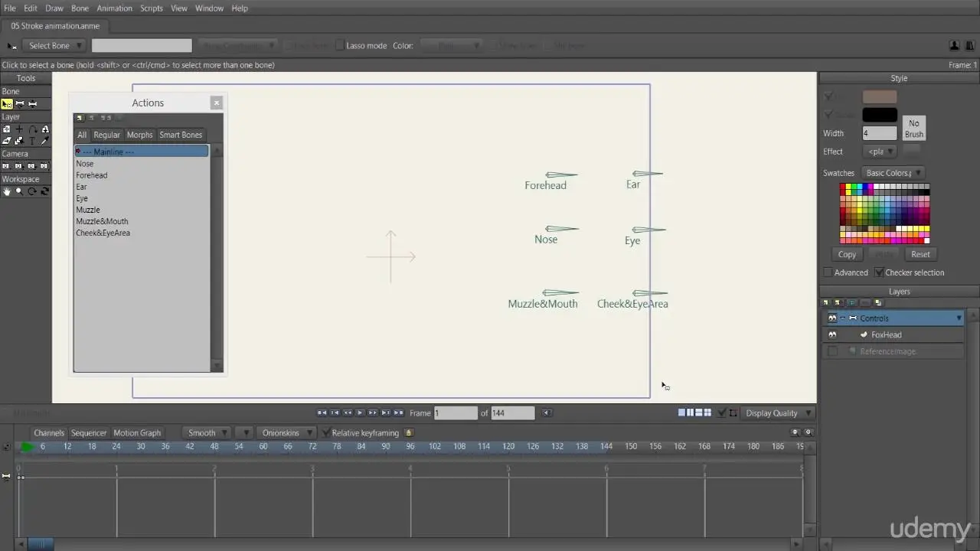Choose the Eyedropper tool in Layer tools
Viewport: 980px width, 551px height.
coord(44,141)
